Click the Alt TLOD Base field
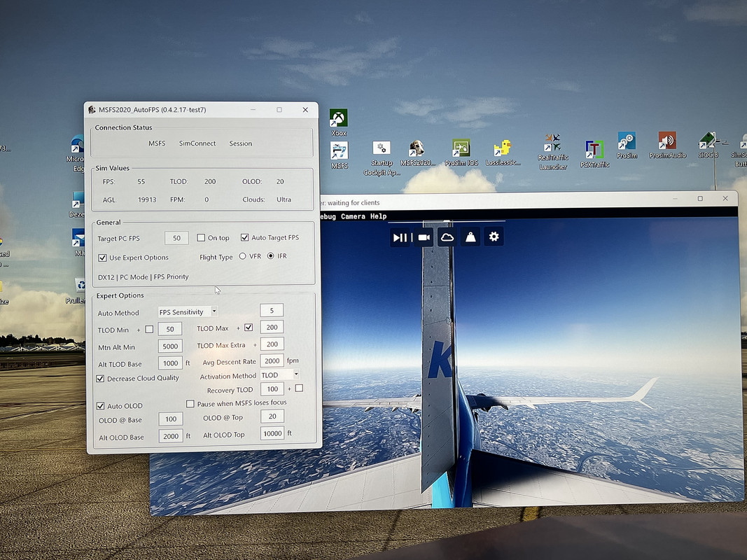Image resolution: width=747 pixels, height=560 pixels. [170, 363]
